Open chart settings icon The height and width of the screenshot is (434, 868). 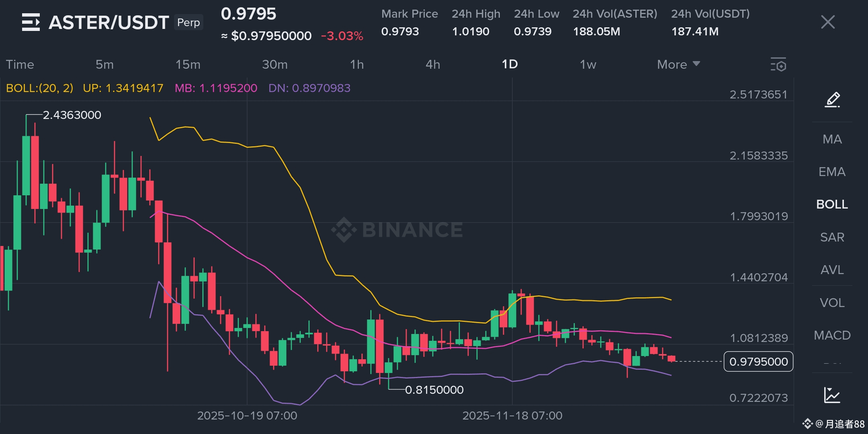[778, 65]
